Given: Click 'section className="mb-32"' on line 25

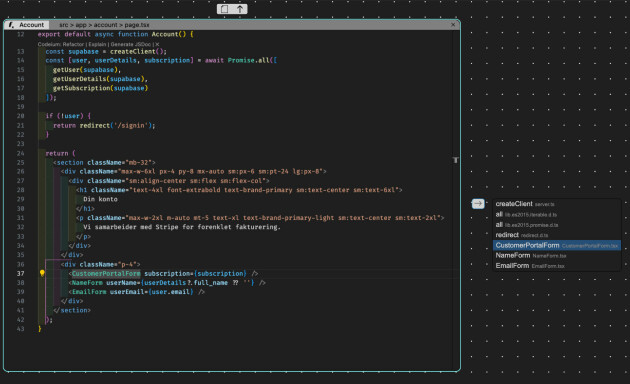Looking at the screenshot, I should 104,163.
